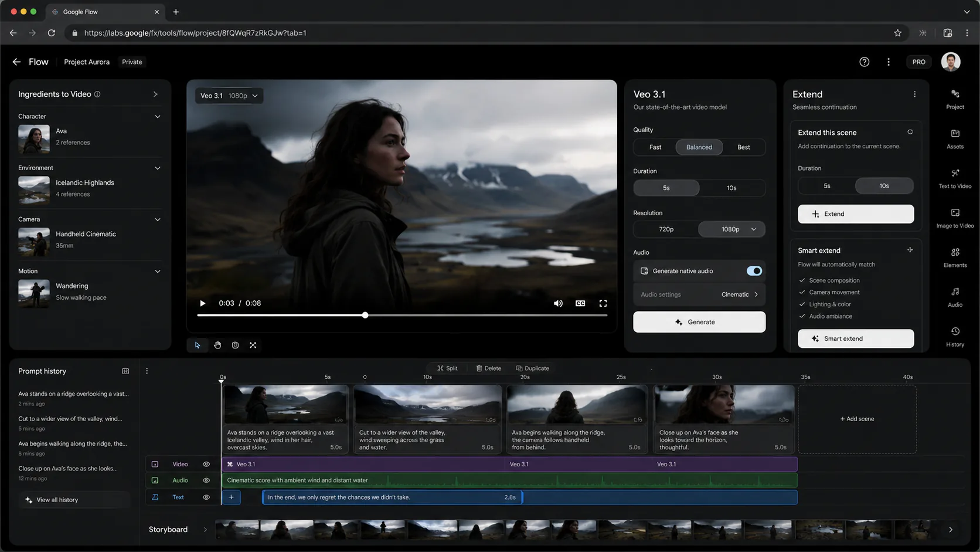The image size is (980, 552).
Task: Enter fullscreen preview mode
Action: pyautogui.click(x=603, y=303)
